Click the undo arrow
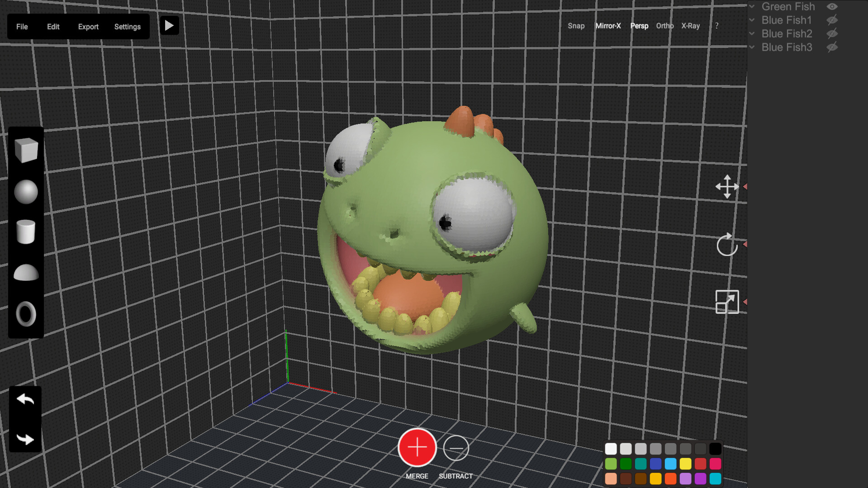The width and height of the screenshot is (868, 488). pyautogui.click(x=25, y=399)
